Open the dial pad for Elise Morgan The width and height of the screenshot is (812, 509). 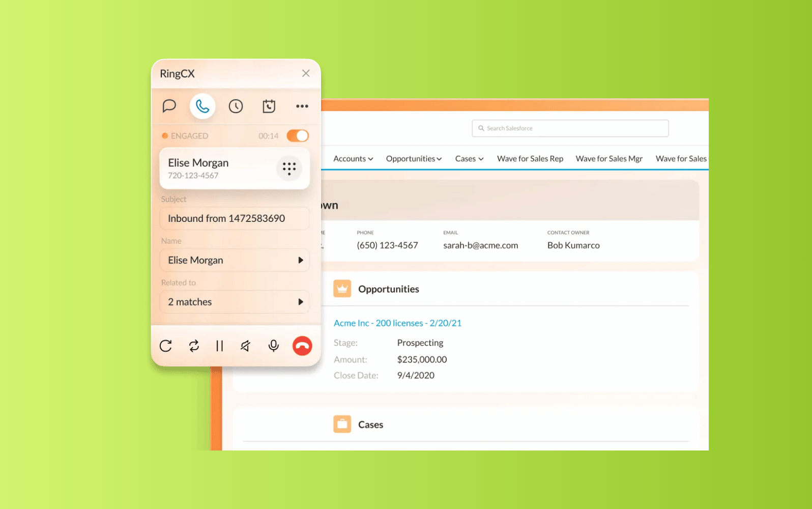(289, 168)
